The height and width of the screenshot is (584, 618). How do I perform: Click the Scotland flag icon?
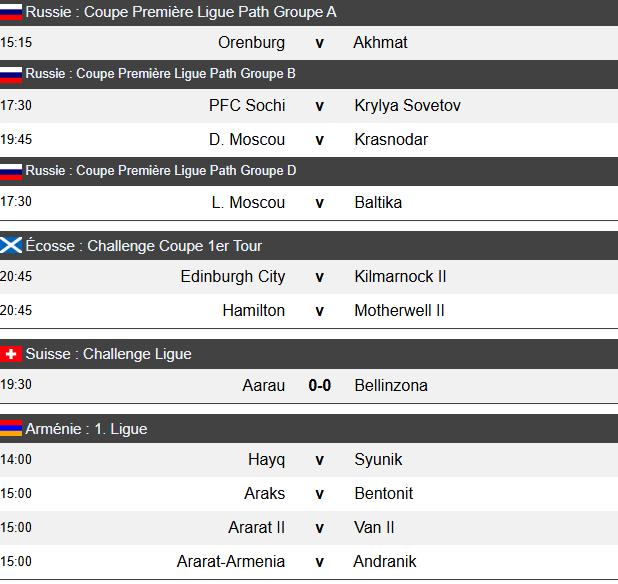(11, 246)
